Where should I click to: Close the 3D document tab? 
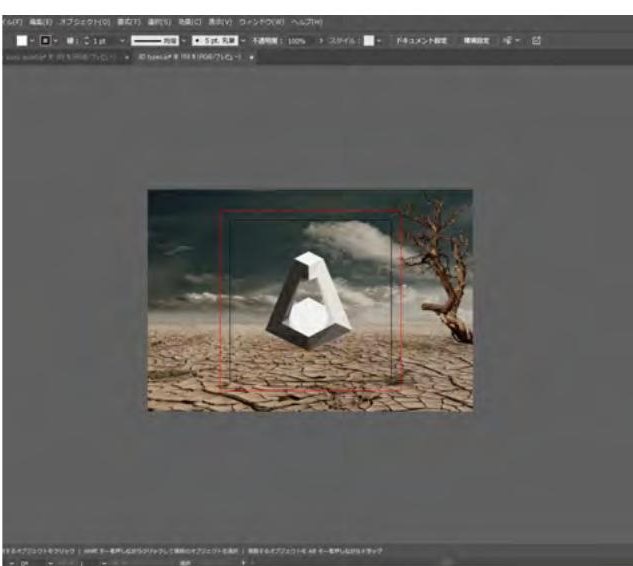(252, 58)
